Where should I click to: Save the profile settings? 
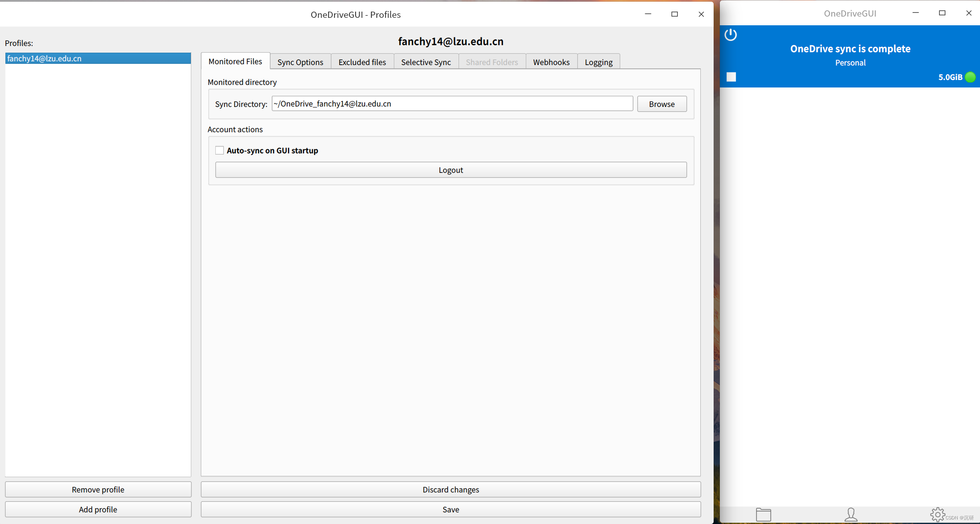point(451,509)
